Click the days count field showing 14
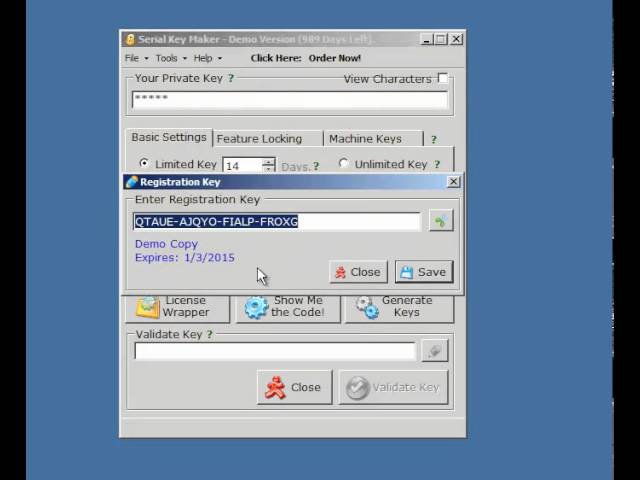The height and width of the screenshot is (480, 640). [242, 166]
